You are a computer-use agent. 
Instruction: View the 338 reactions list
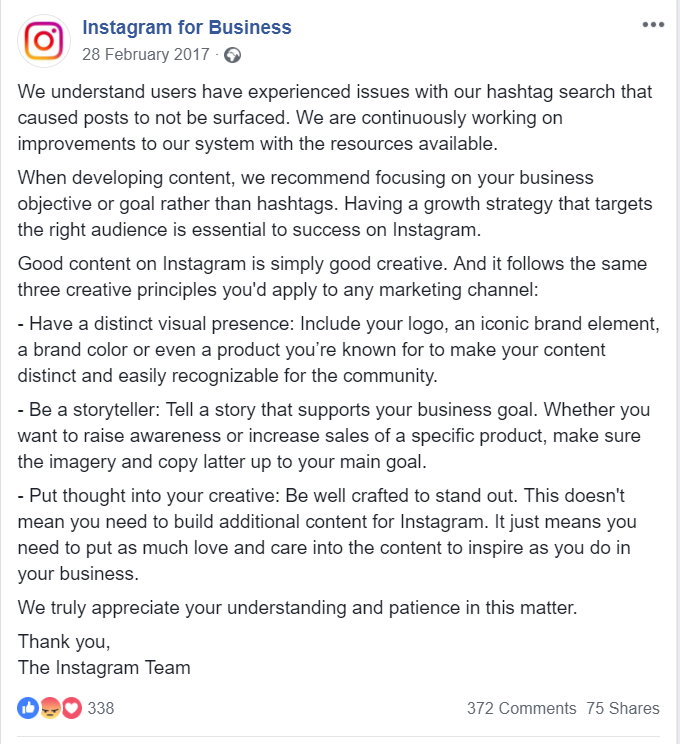coord(101,708)
